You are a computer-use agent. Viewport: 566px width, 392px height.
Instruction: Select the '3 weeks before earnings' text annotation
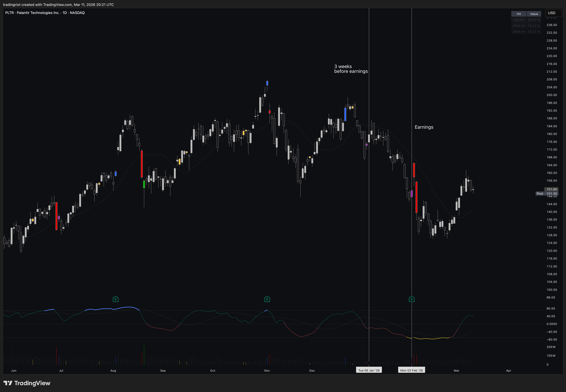click(x=350, y=69)
